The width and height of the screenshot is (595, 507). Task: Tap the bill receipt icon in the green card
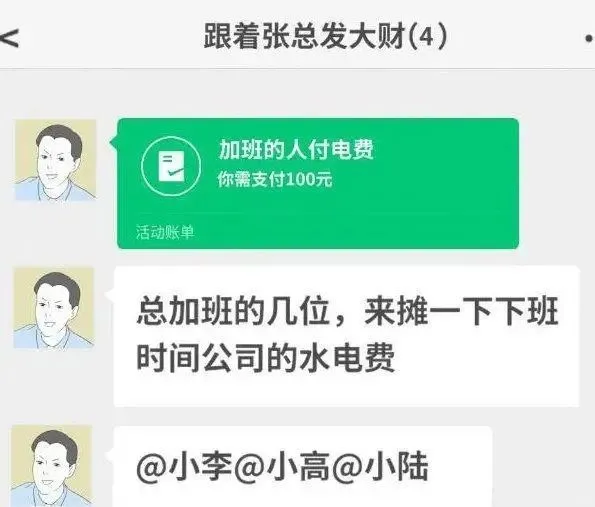[171, 166]
